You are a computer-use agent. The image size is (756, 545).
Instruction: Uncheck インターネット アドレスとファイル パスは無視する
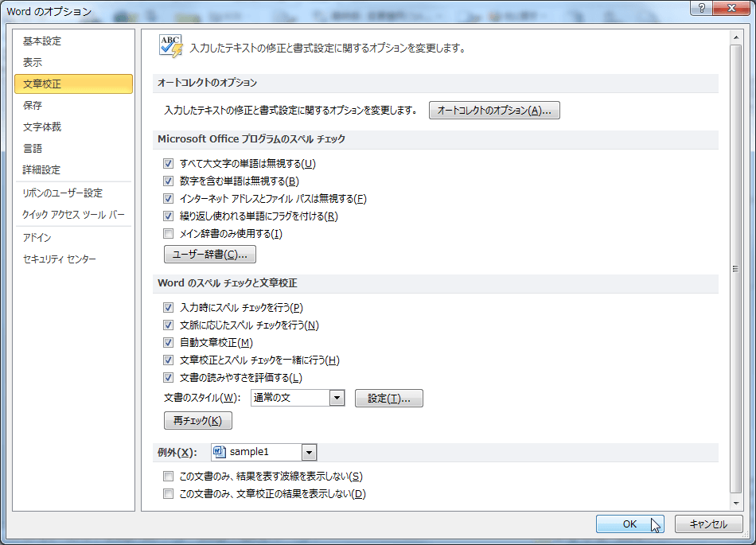[x=168, y=199]
